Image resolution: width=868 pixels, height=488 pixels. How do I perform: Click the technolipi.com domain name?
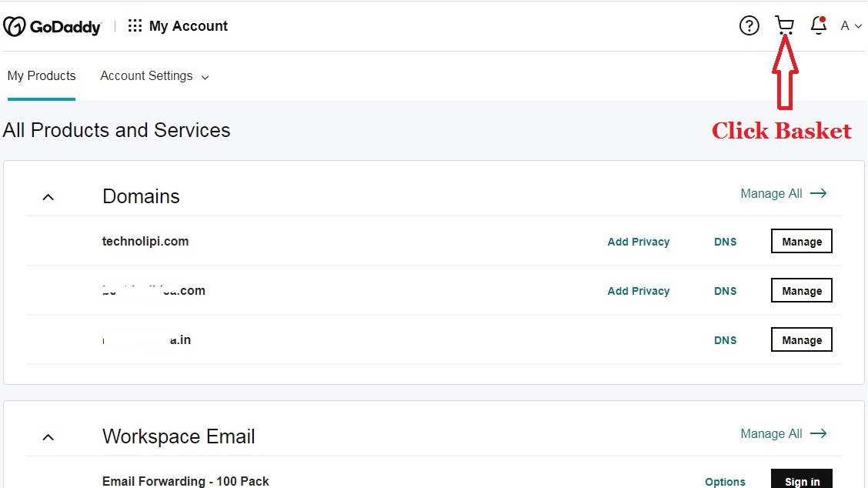[x=145, y=241]
